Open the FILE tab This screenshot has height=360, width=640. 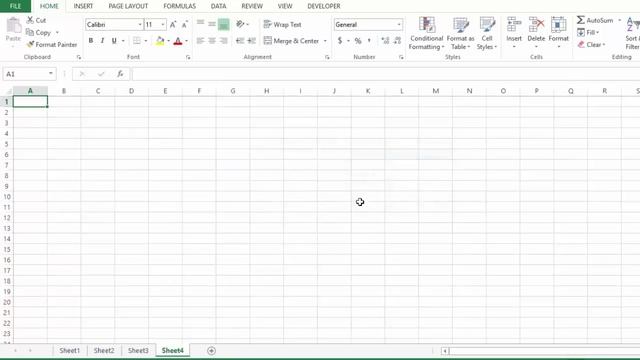click(15, 6)
